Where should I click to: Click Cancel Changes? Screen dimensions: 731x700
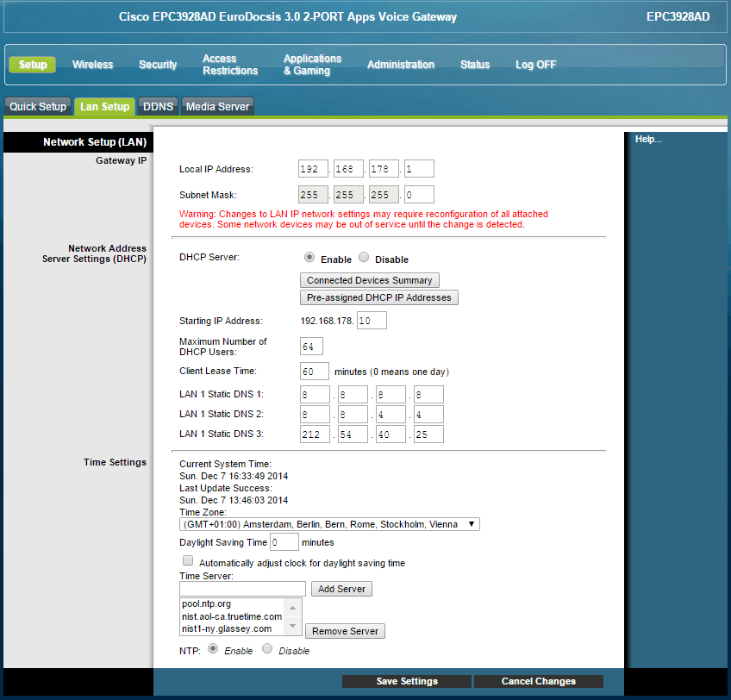pos(539,681)
